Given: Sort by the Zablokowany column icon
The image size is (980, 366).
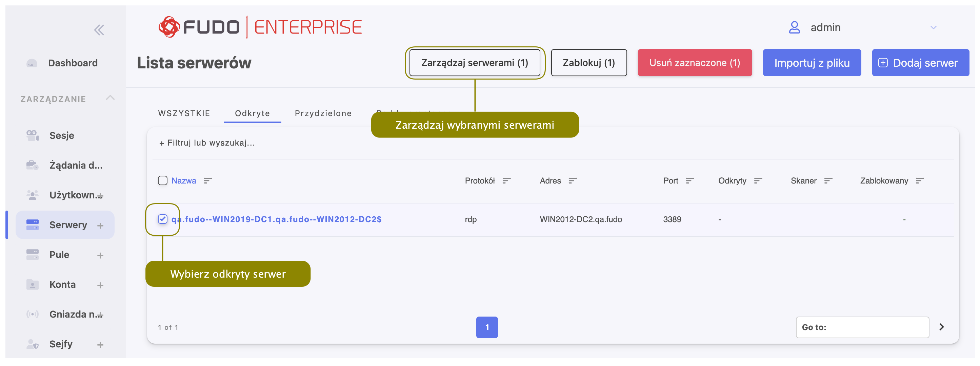Looking at the screenshot, I should coord(920,181).
